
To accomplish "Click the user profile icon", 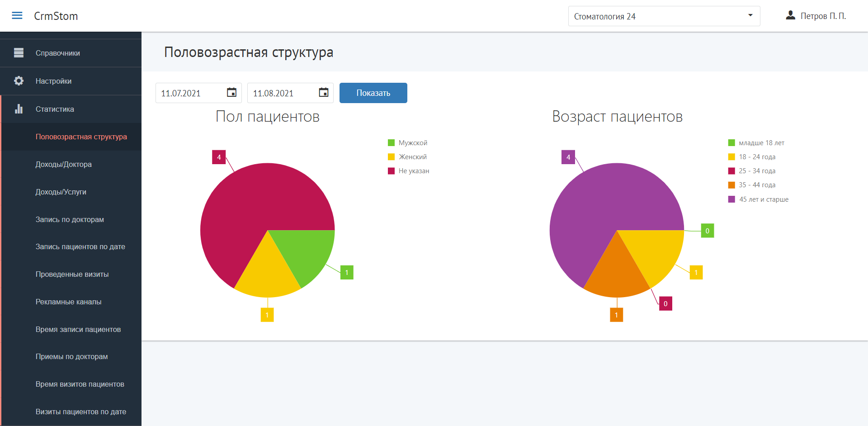I will coord(790,15).
